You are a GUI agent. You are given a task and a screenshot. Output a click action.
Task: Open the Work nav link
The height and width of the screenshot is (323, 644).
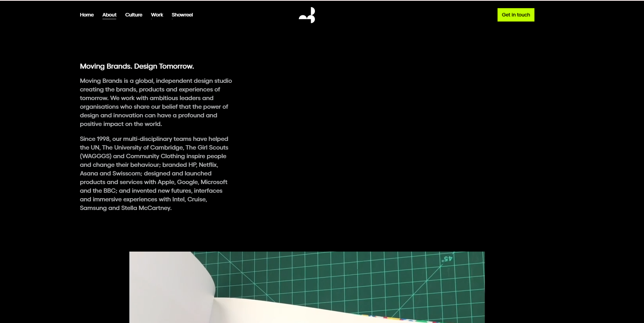point(157,15)
